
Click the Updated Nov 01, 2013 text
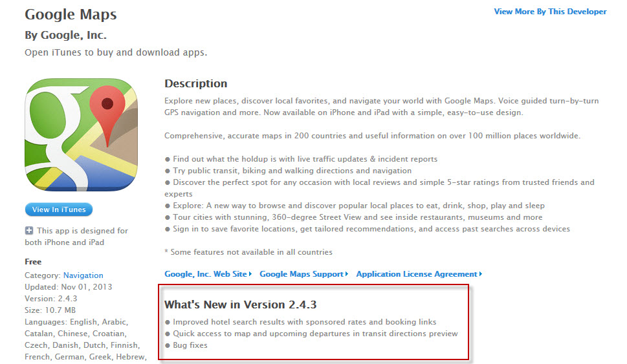(x=69, y=287)
